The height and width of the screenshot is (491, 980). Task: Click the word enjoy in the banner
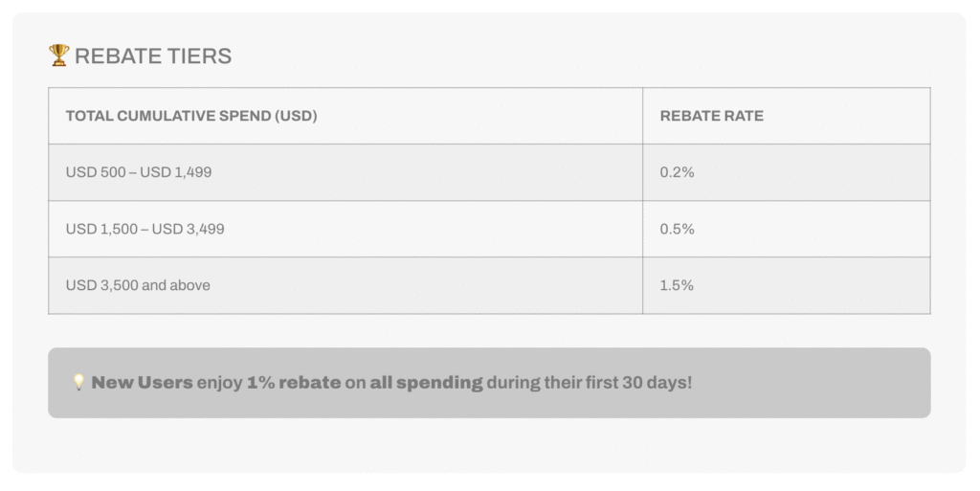coord(219,384)
